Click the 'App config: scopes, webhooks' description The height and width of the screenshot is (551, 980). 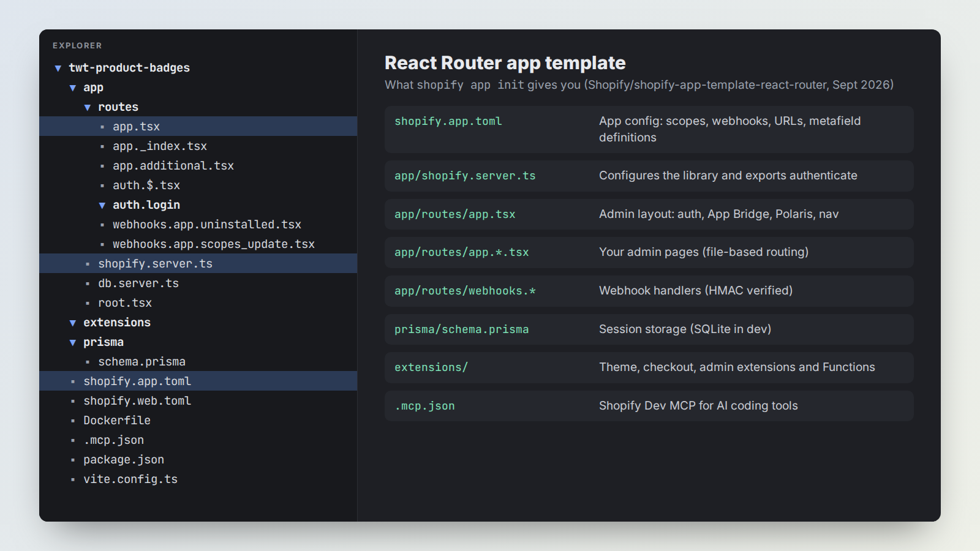(730, 129)
